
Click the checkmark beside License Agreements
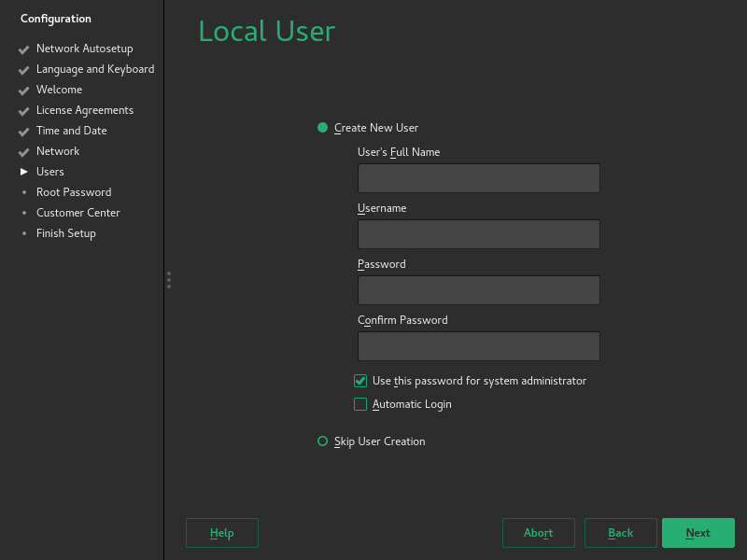tap(23, 110)
